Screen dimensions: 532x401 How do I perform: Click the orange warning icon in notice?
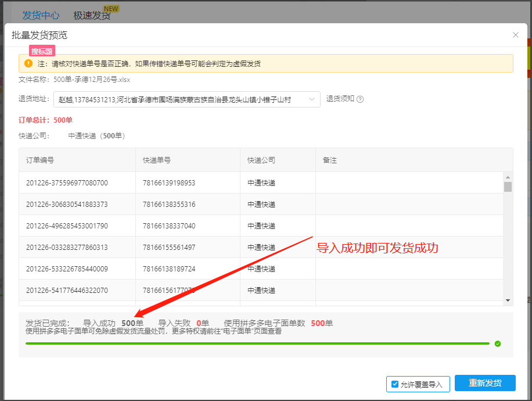pos(28,63)
